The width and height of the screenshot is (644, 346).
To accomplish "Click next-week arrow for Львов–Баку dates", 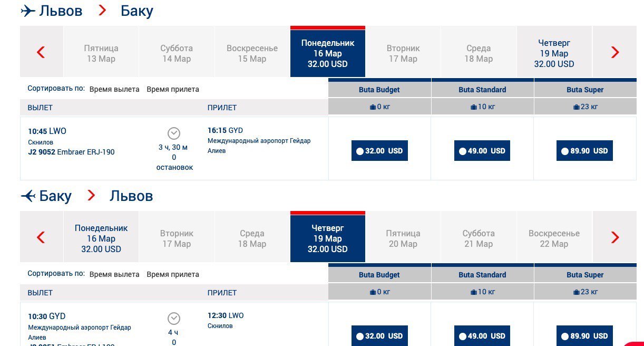I will pos(614,52).
